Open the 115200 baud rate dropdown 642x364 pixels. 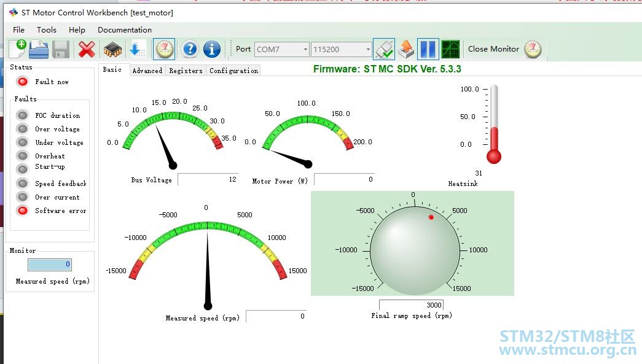click(x=341, y=50)
